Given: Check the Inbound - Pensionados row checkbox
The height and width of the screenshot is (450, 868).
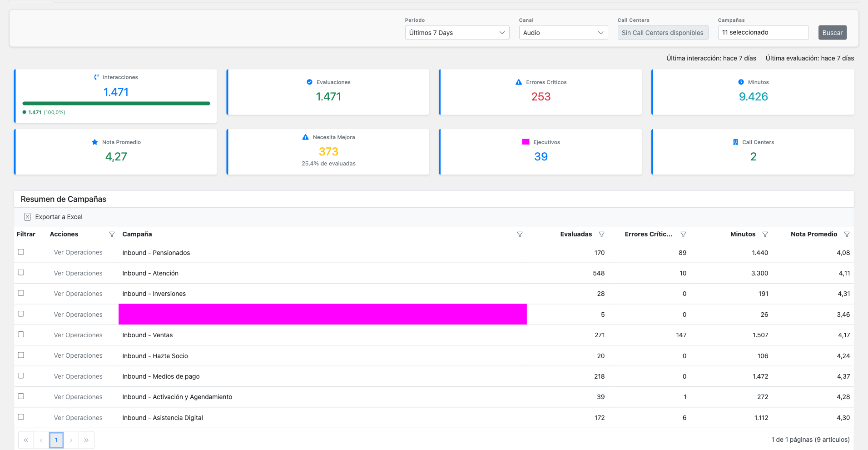Looking at the screenshot, I should click(21, 252).
